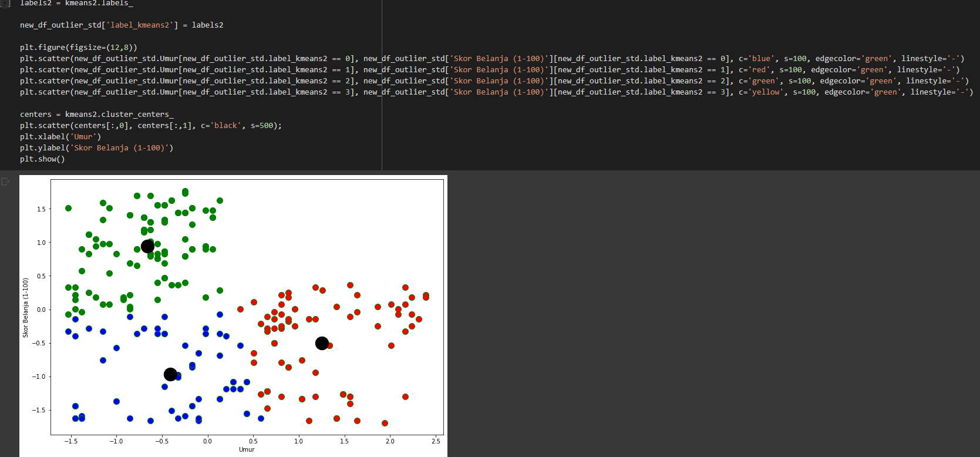Click the black centroid in the blue cluster

click(x=170, y=374)
